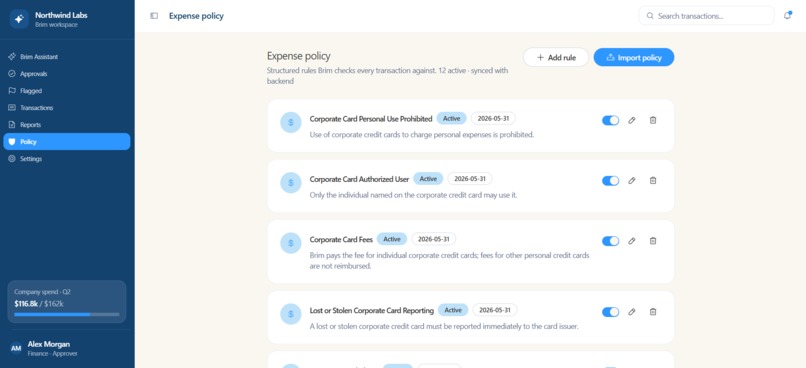Edit Corporate Card Personal Use Prohibited rule
806x368 pixels.
coord(632,120)
